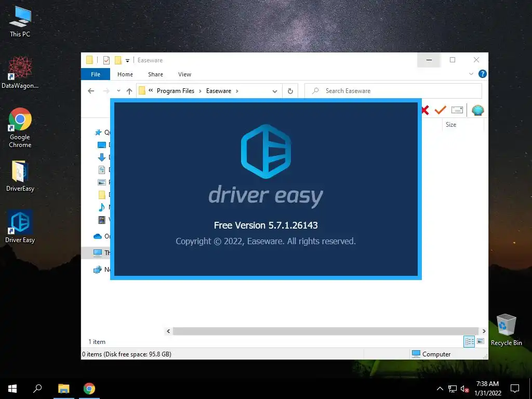Expand the chevron after Program Files breadcrumb
Image resolution: width=532 pixels, height=399 pixels.
click(200, 91)
